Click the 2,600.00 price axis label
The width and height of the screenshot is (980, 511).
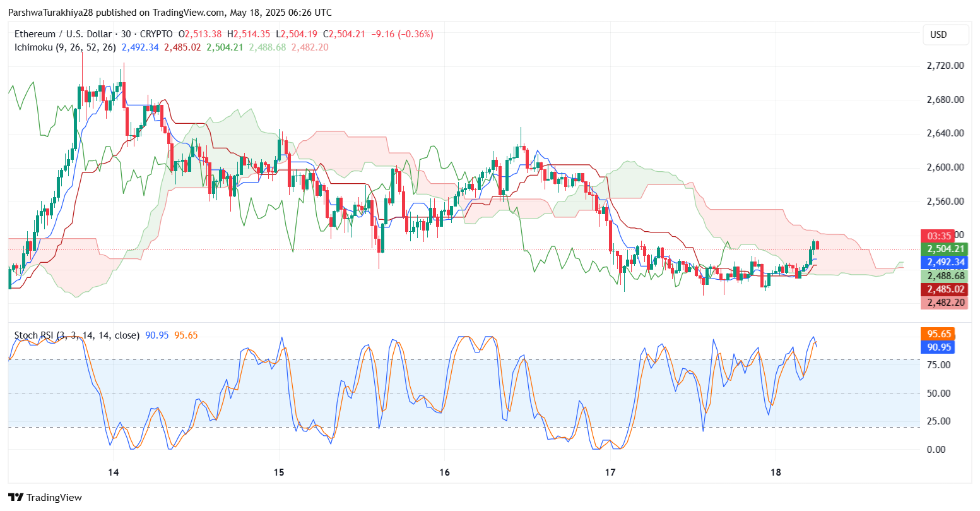coord(945,167)
